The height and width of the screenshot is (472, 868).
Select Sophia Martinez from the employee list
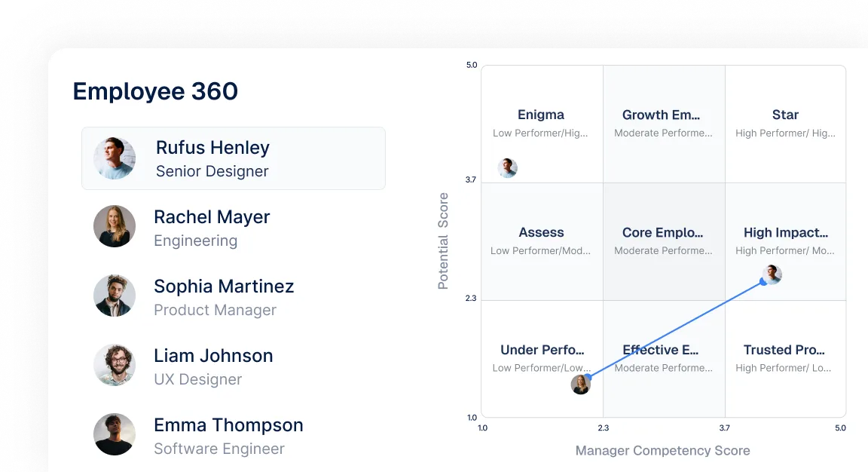pyautogui.click(x=224, y=287)
